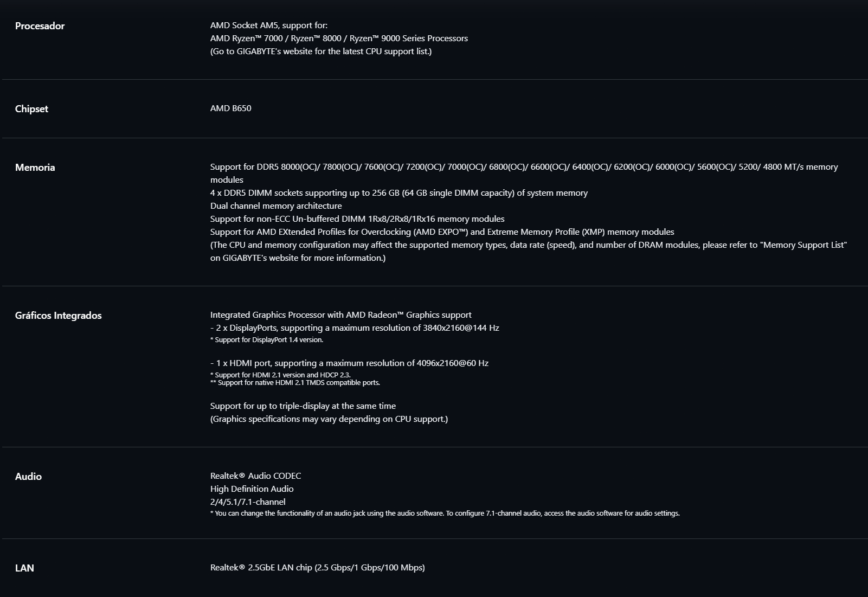Click the AMD EXPO and XMP support line
868x597 pixels.
[442, 232]
